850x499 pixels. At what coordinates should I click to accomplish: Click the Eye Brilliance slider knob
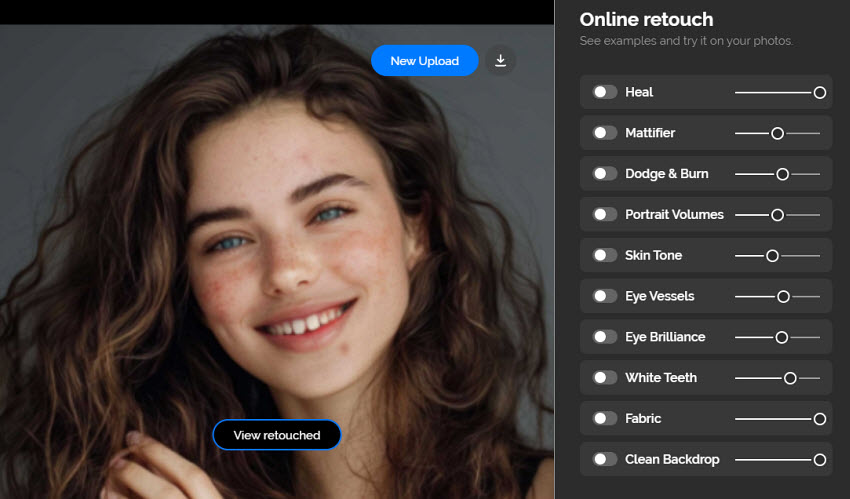point(782,338)
